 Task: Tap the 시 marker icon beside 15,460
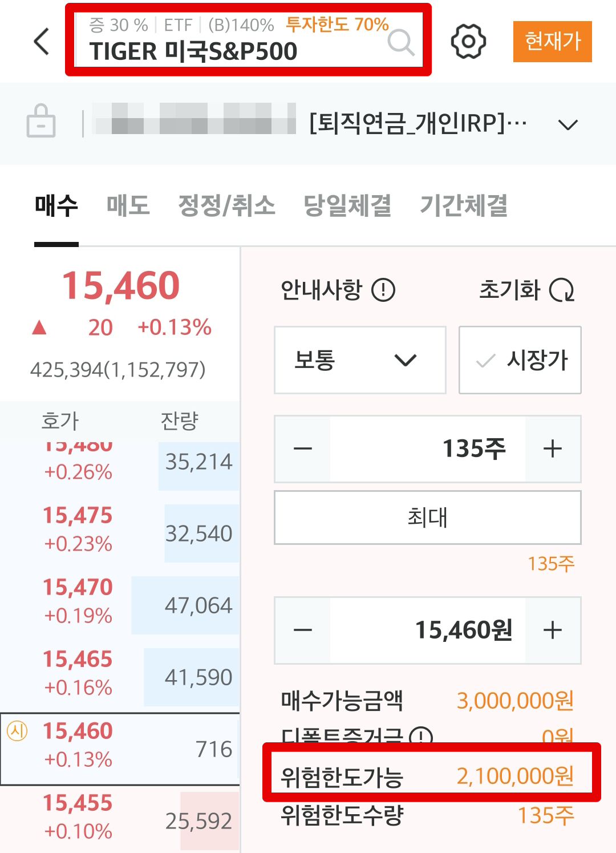click(x=17, y=731)
